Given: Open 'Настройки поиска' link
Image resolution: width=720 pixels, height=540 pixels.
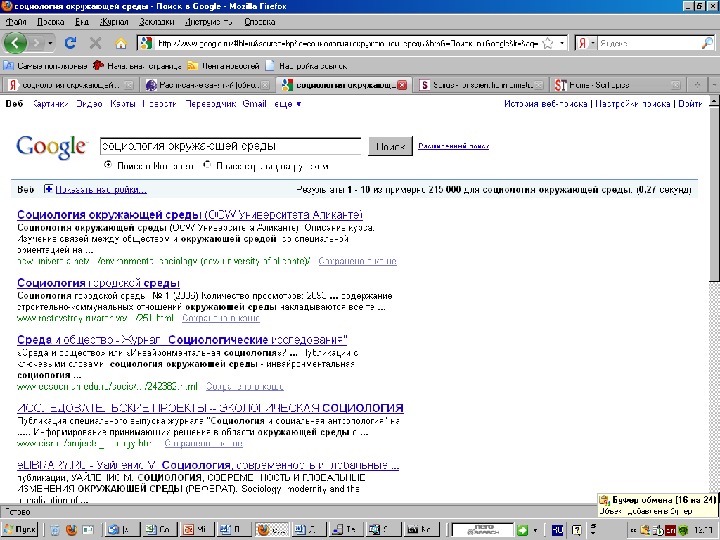Looking at the screenshot, I should (632, 104).
